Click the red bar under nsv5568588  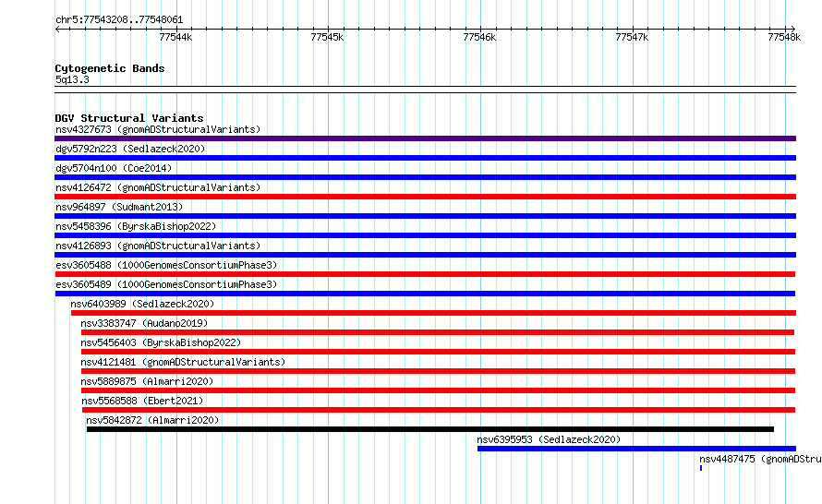pyautogui.click(x=439, y=410)
